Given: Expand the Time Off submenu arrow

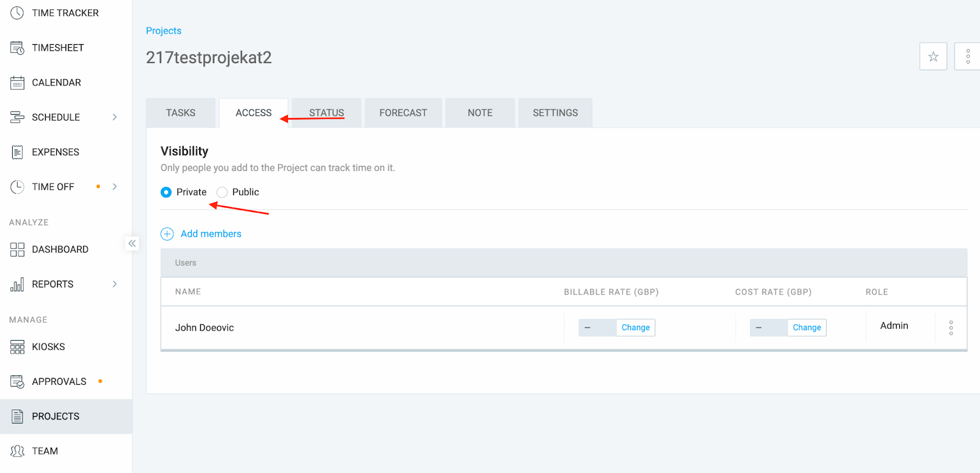Looking at the screenshot, I should tap(115, 187).
